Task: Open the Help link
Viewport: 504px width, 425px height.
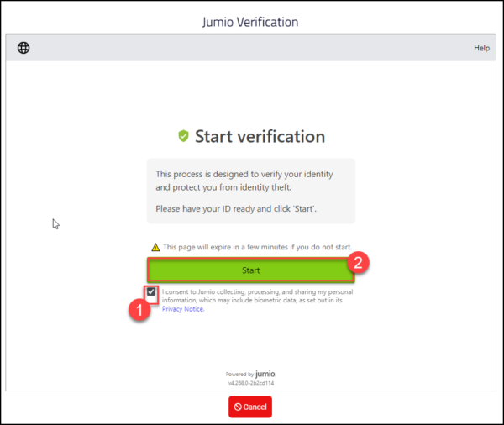Action: point(481,48)
